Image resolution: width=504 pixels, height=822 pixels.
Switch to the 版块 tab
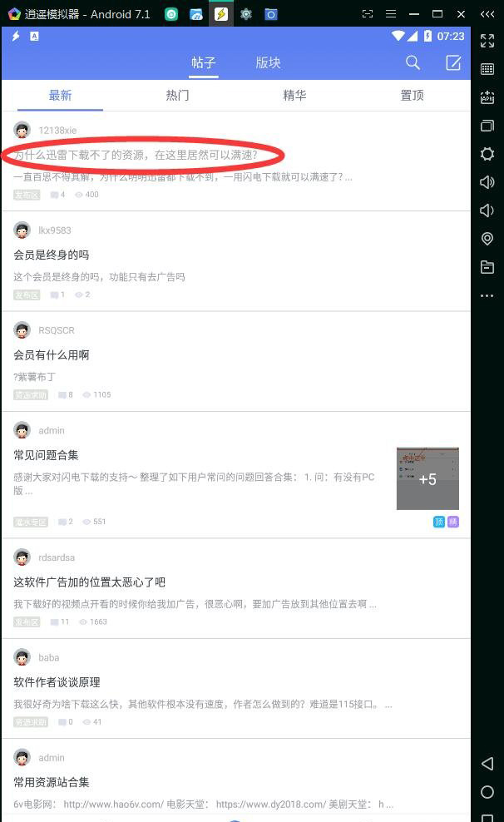point(269,63)
